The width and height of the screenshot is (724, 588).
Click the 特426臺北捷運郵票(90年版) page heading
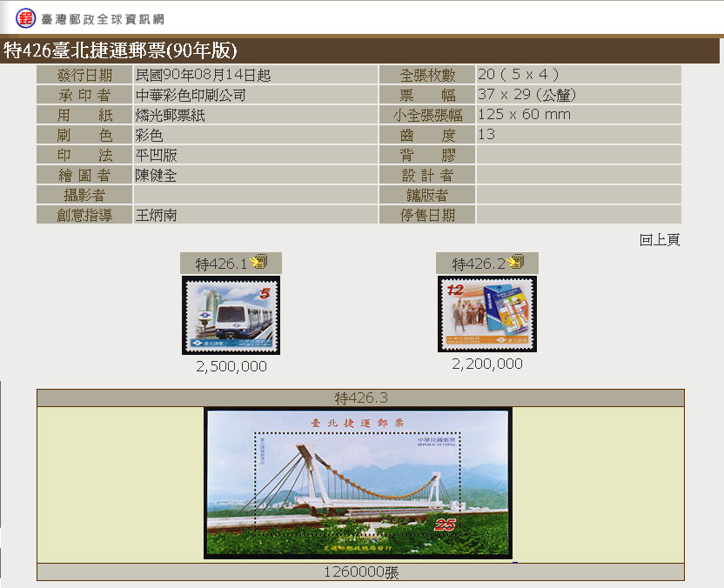click(120, 50)
